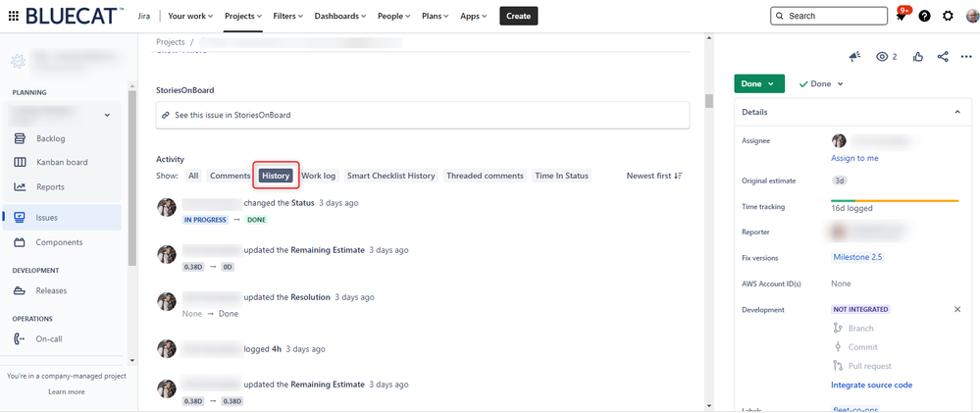Image resolution: width=980 pixels, height=413 pixels.
Task: Click the Components sidebar icon
Action: [20, 242]
